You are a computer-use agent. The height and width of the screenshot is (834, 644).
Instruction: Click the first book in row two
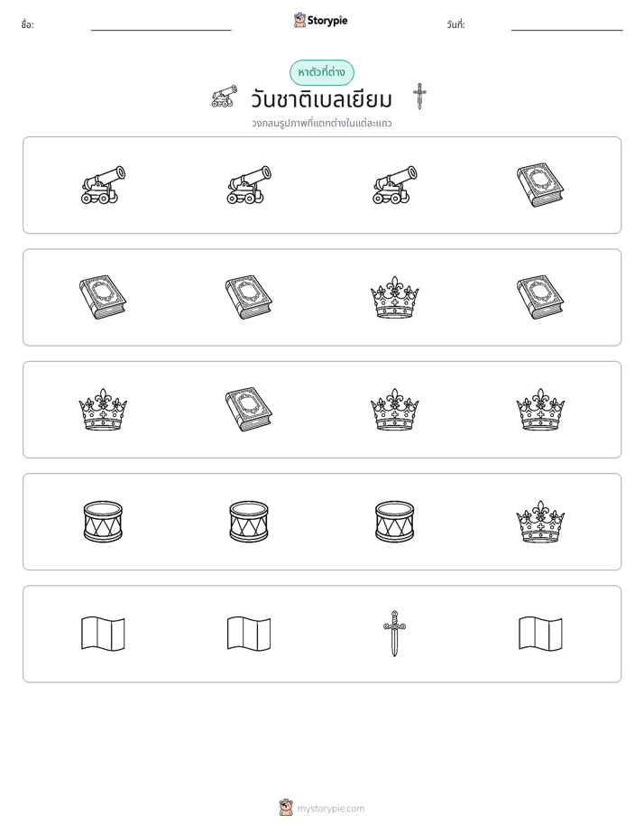(103, 297)
